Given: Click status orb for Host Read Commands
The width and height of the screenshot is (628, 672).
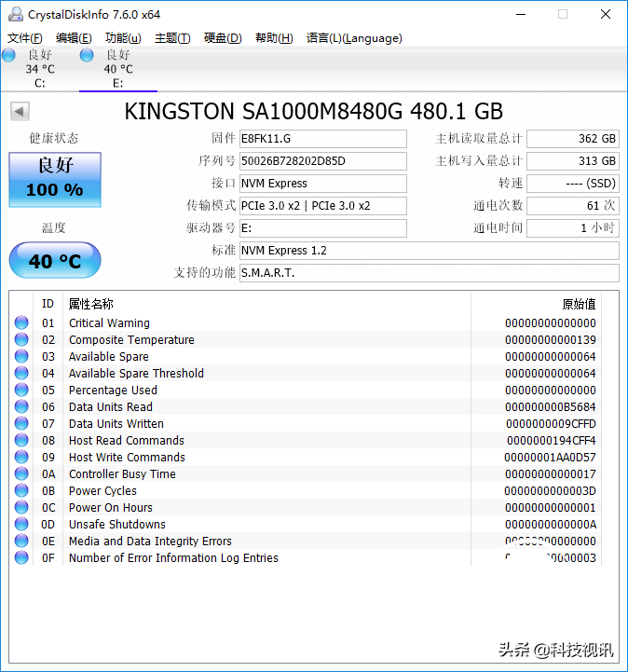Looking at the screenshot, I should (x=21, y=440).
